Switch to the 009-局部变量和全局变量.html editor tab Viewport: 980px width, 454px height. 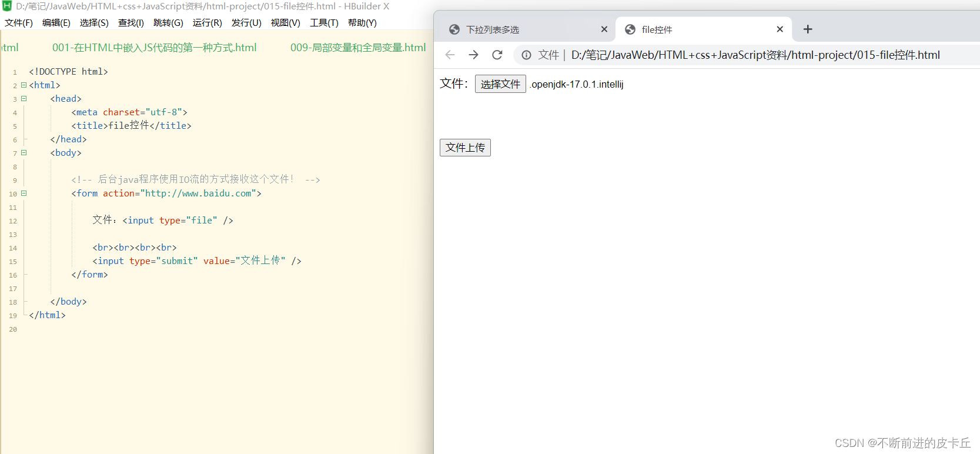coord(358,48)
